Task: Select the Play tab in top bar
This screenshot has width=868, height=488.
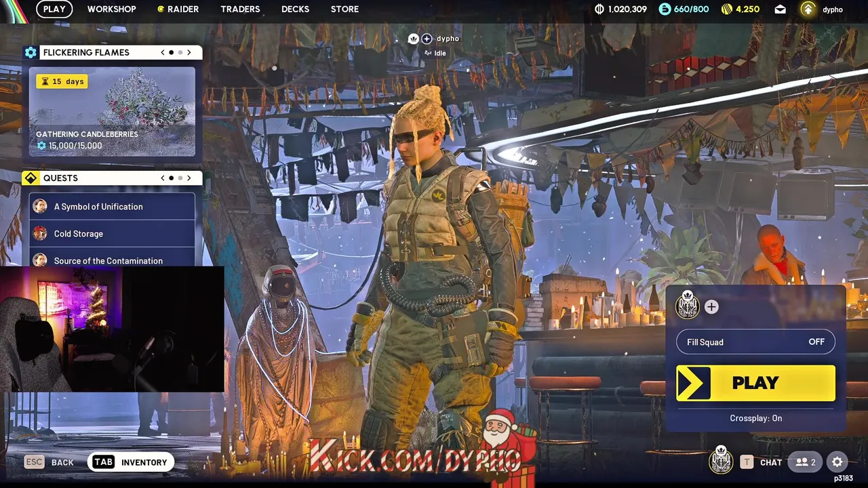Action: [x=54, y=9]
